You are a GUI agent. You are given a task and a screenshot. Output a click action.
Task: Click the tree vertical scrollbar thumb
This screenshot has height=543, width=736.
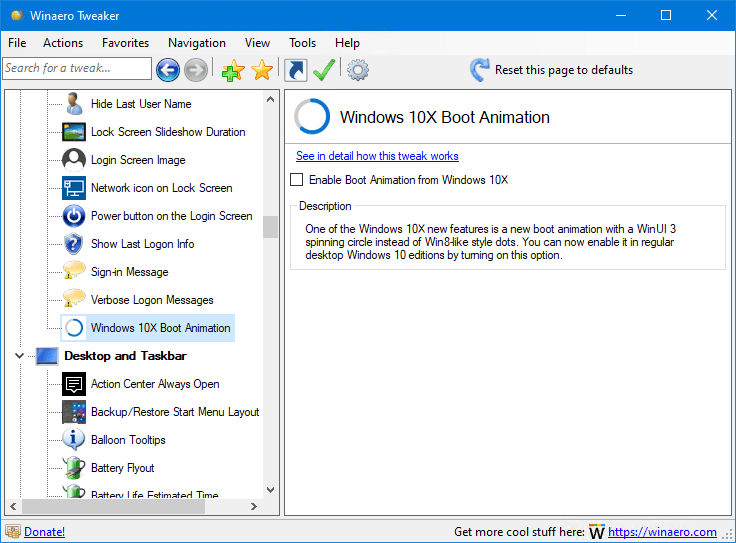[270, 227]
